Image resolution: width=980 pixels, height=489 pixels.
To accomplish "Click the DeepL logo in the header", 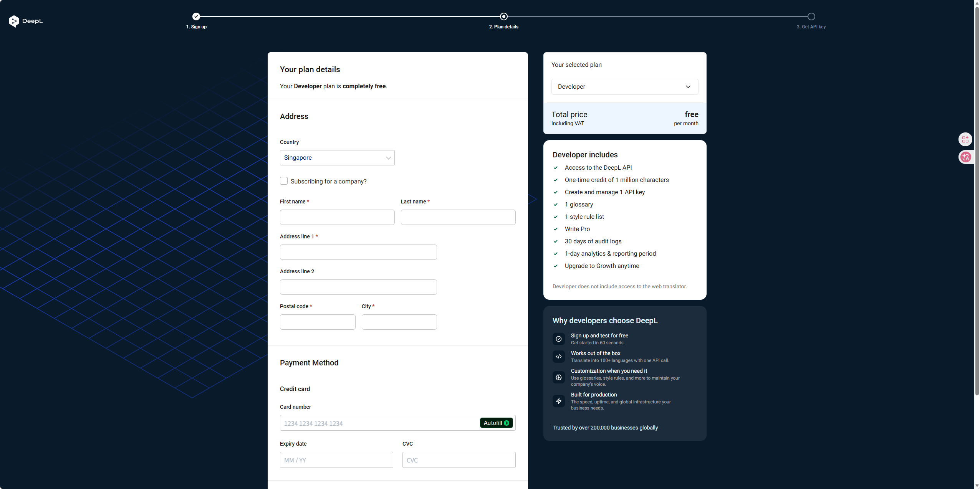I will tap(26, 21).
